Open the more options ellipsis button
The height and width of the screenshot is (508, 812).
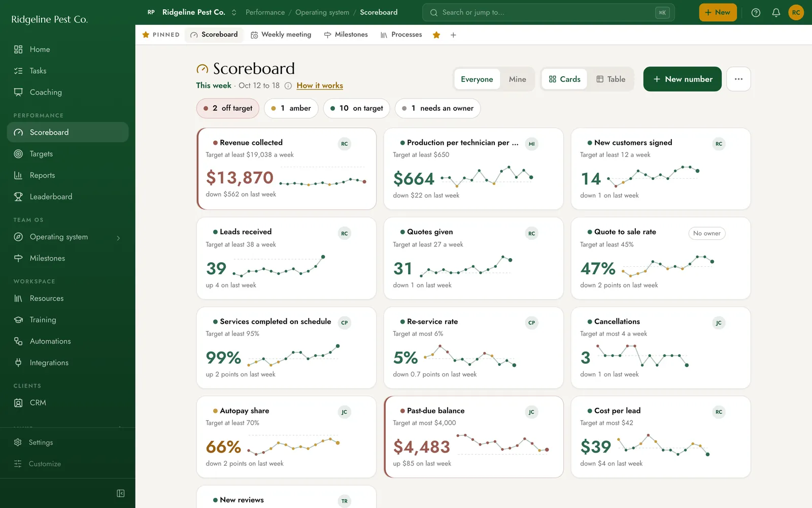pyautogui.click(x=738, y=79)
